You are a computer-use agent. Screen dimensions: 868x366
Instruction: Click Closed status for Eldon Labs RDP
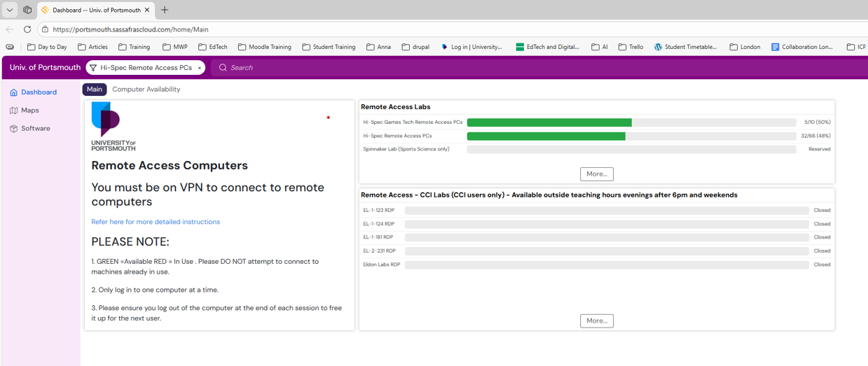pyautogui.click(x=822, y=265)
